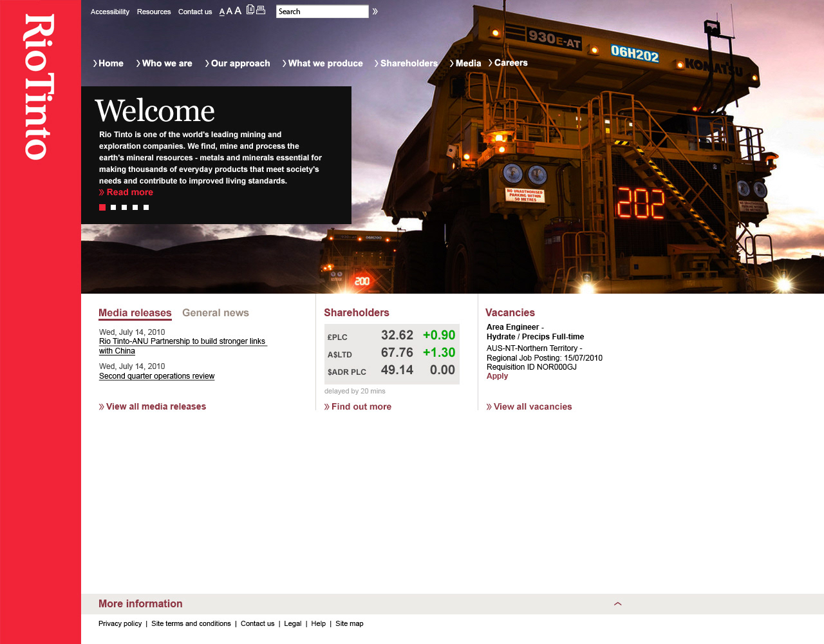Go to Home menu
The height and width of the screenshot is (644, 824).
(x=108, y=63)
